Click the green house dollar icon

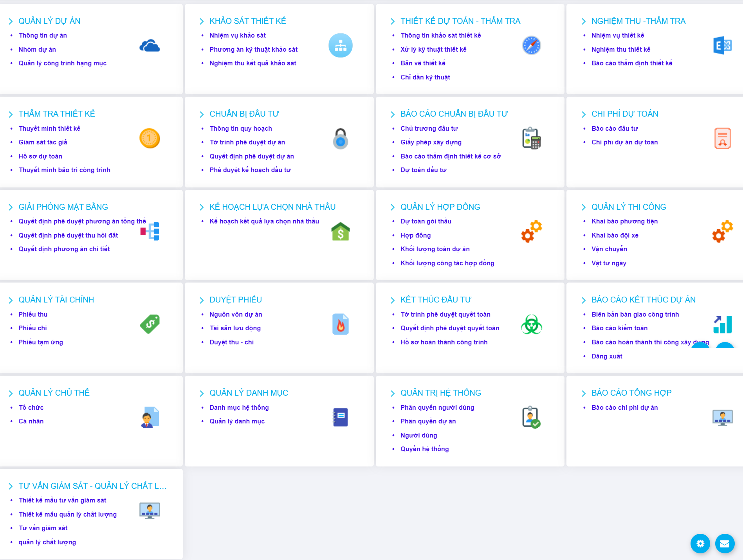340,231
